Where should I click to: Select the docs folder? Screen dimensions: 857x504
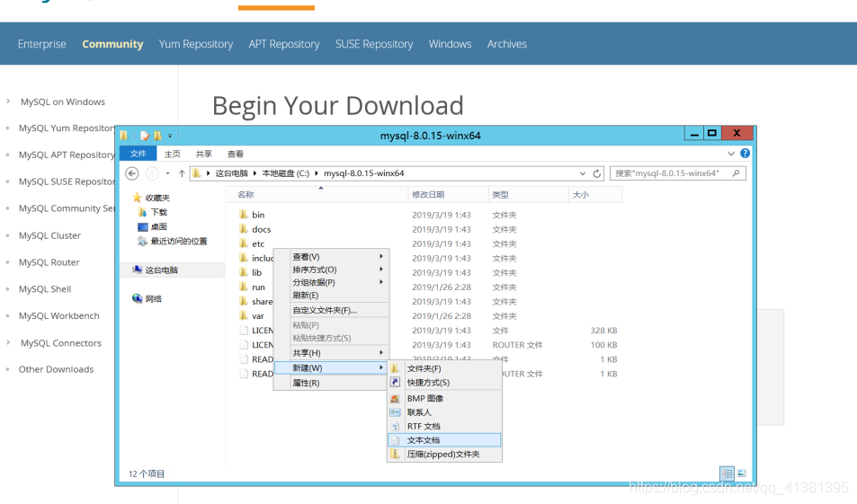pyautogui.click(x=261, y=229)
